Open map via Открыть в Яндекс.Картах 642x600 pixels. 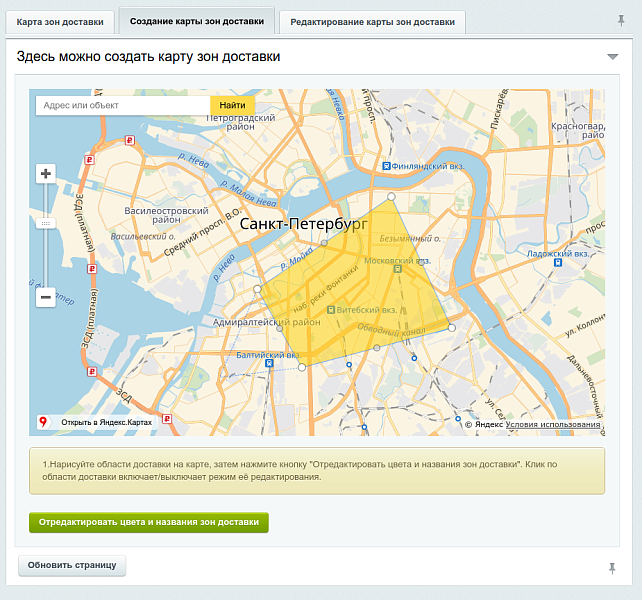coord(105,422)
